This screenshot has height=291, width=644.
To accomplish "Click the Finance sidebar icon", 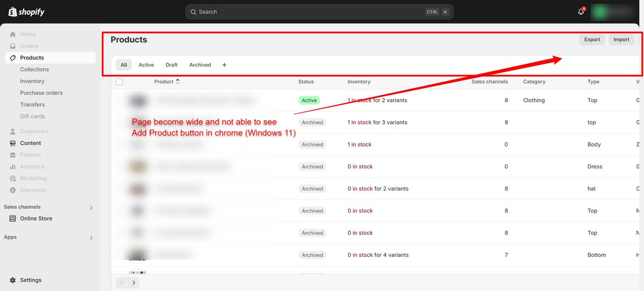I will [x=13, y=155].
